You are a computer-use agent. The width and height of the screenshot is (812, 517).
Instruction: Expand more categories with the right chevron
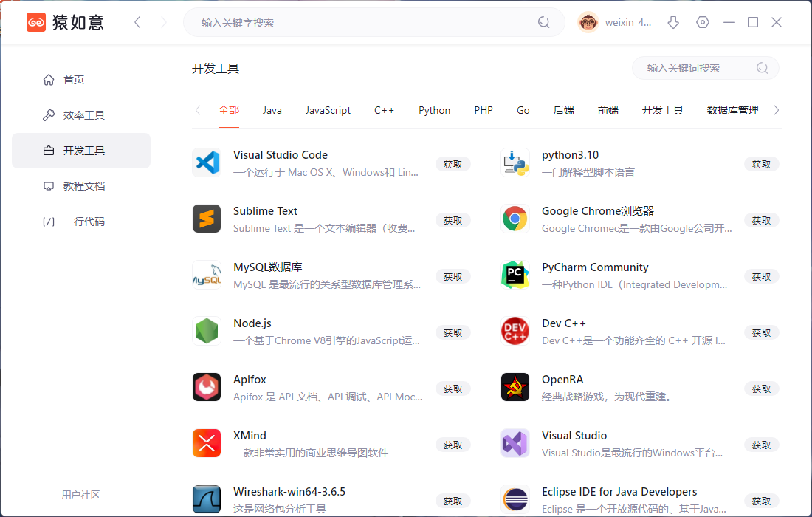(x=777, y=109)
